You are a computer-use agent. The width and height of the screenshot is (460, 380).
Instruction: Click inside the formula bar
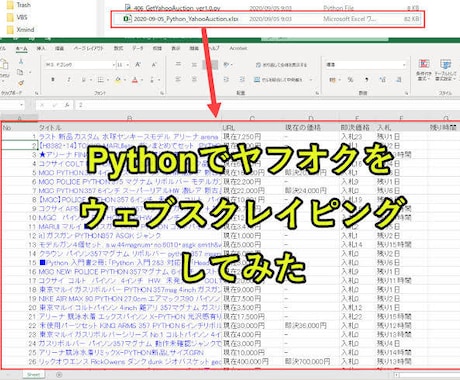[267, 105]
